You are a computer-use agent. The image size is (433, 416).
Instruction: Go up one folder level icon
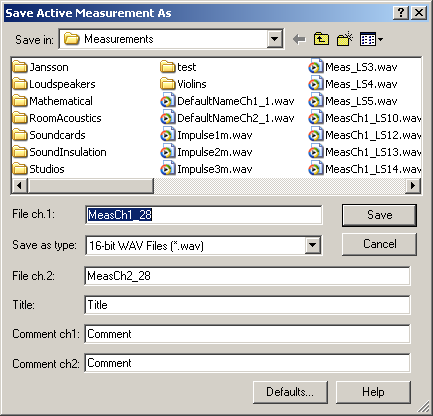(x=321, y=39)
